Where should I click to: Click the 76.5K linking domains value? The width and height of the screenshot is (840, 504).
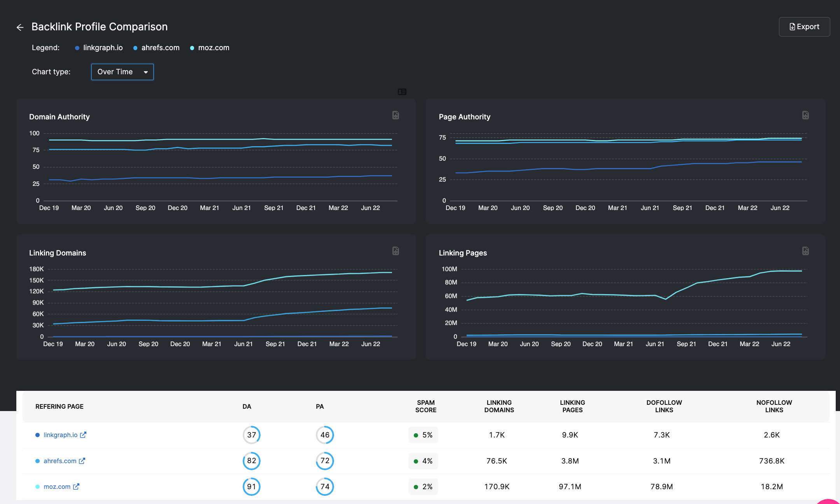[497, 461]
